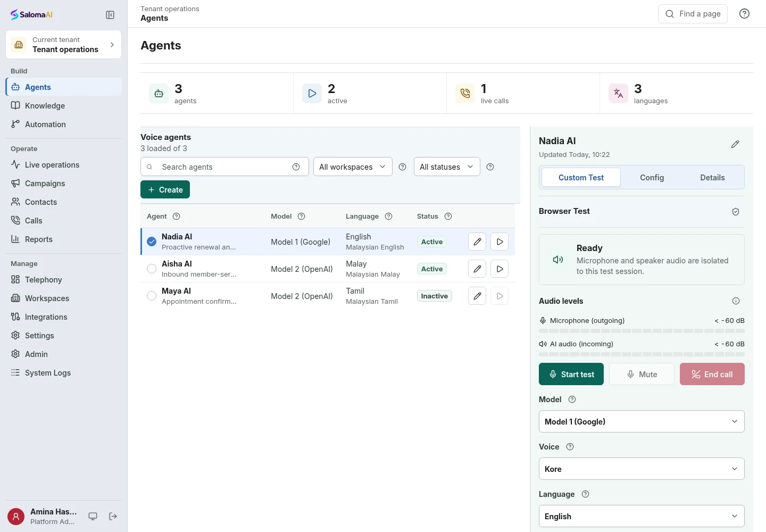Edit the Maya AI agent row
Image resolution: width=766 pixels, height=532 pixels.
tap(477, 296)
